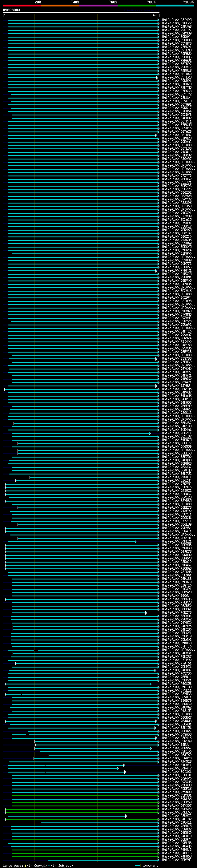The image size is (197, 868).
Task: Select the UniRef100_A7PDZ8 label
Action: point(177,84)
